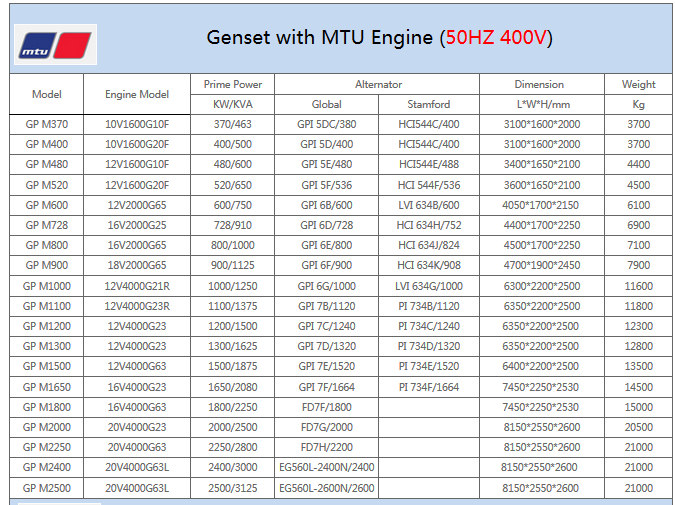Select the PI 734F/1664 Stamford cell
Screen dimensions: 675x505
point(428,387)
